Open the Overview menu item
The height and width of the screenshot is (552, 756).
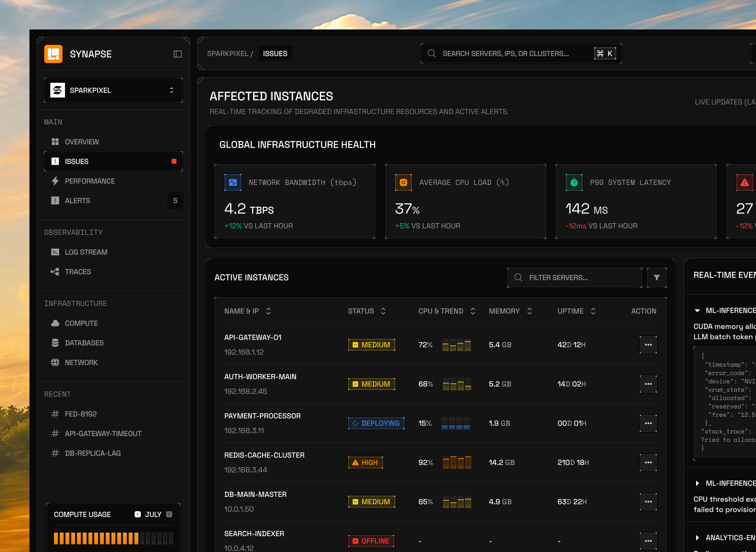[113, 142]
